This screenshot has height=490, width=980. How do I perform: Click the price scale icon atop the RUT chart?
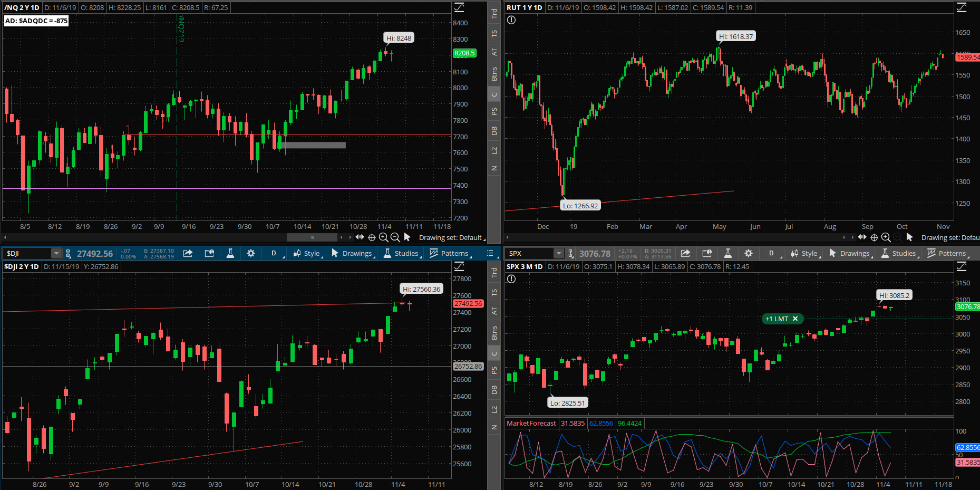tap(962, 7)
